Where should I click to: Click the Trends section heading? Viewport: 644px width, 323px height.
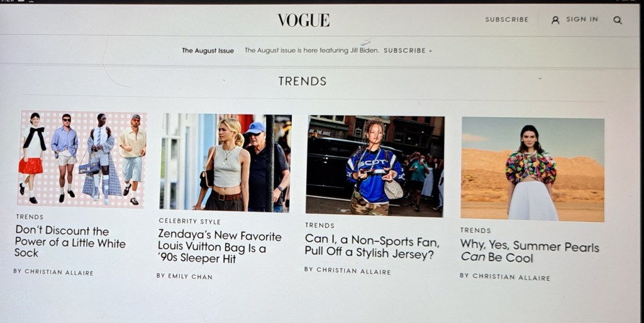303,81
